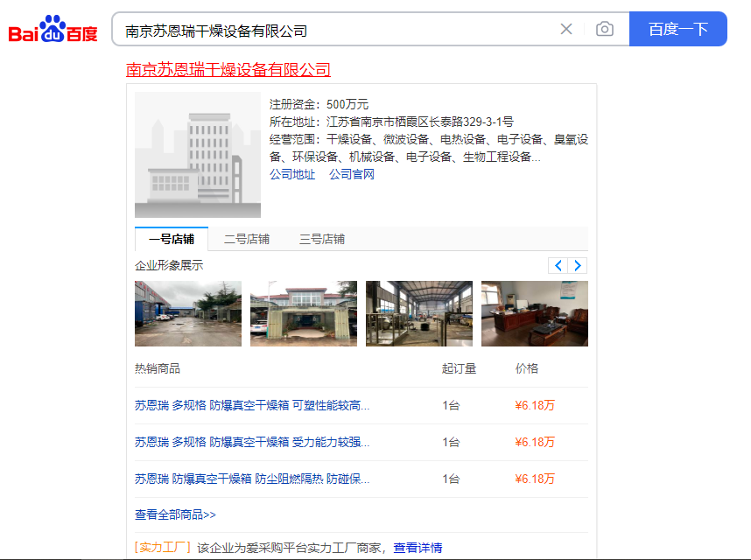
Task: Select the address 江苏省南京市栖霞区长泰路329-3-1号
Action: (x=419, y=122)
